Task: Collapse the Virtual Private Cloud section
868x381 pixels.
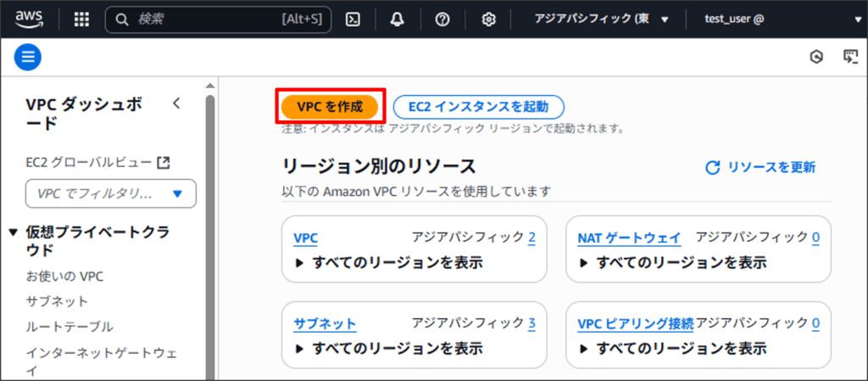Action: pos(14,233)
